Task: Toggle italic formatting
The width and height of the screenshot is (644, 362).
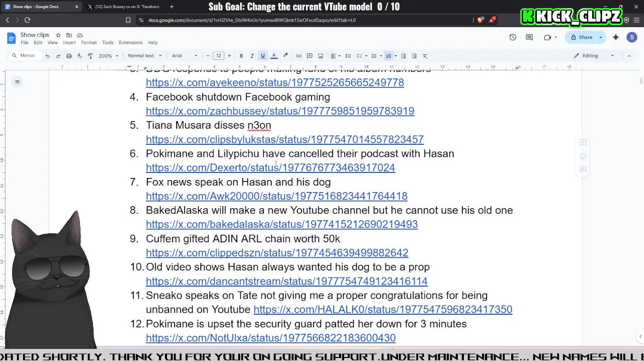Action: [252, 56]
